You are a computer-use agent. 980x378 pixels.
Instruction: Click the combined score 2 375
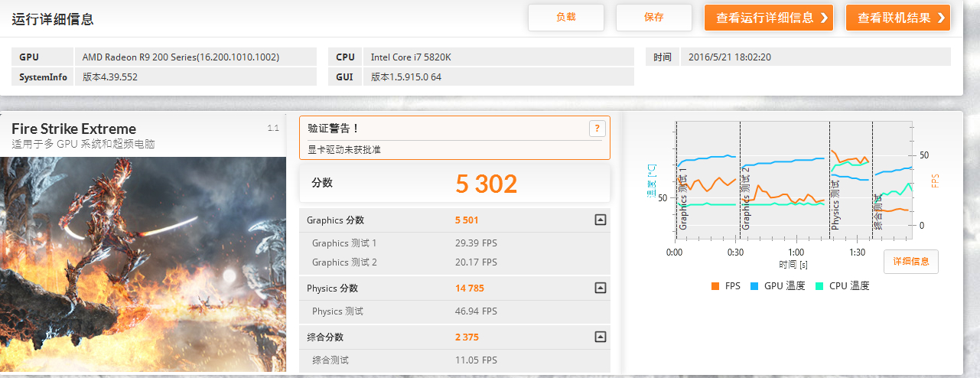[x=467, y=337]
